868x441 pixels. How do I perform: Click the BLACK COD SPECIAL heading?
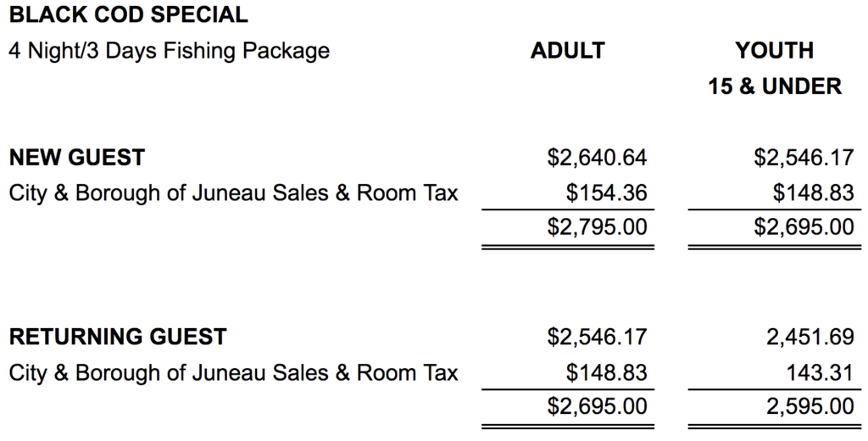point(129,15)
